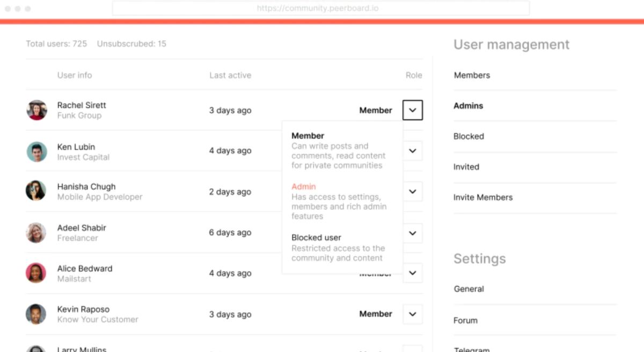Open Hanisha Chugh's avatar photo
The height and width of the screenshot is (352, 644).
tap(36, 191)
